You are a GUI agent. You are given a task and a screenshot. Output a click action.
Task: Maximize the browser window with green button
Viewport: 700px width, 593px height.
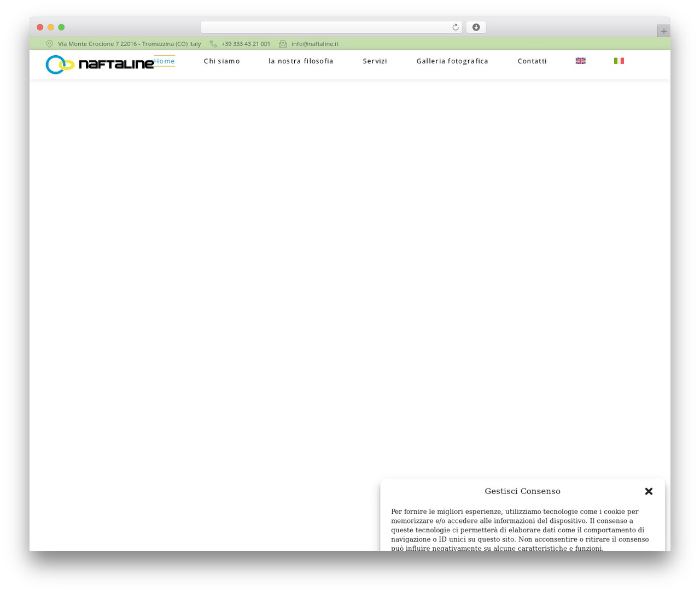click(x=61, y=27)
